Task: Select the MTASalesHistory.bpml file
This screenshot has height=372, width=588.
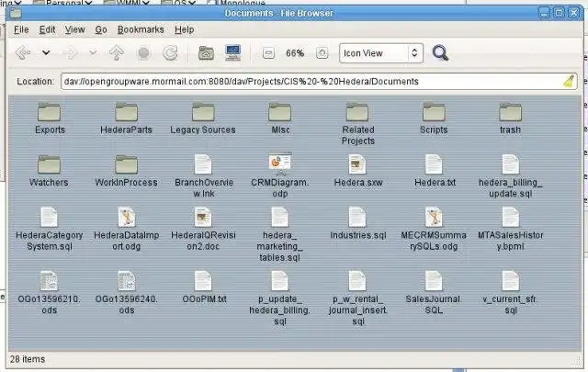Action: point(511,229)
